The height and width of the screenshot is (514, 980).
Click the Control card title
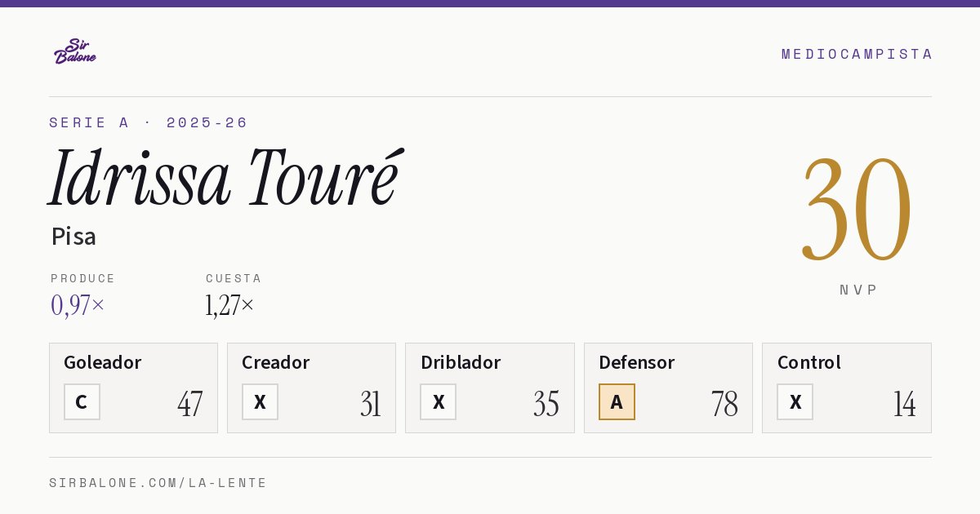point(809,362)
